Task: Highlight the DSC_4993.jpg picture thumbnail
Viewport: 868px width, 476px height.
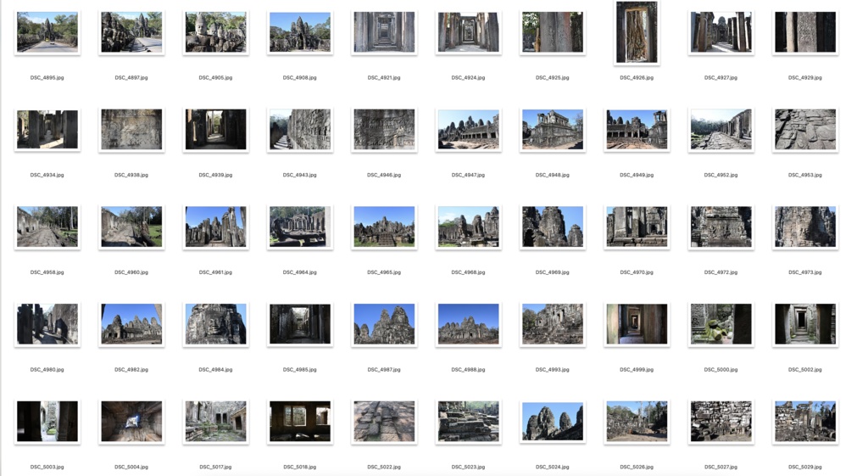Action: 552,323
